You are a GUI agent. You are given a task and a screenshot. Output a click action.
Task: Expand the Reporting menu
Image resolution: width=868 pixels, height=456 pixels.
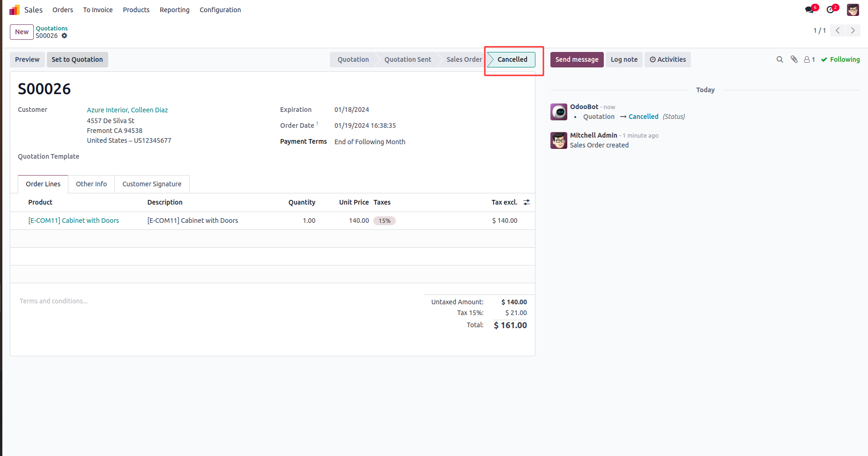pyautogui.click(x=174, y=10)
